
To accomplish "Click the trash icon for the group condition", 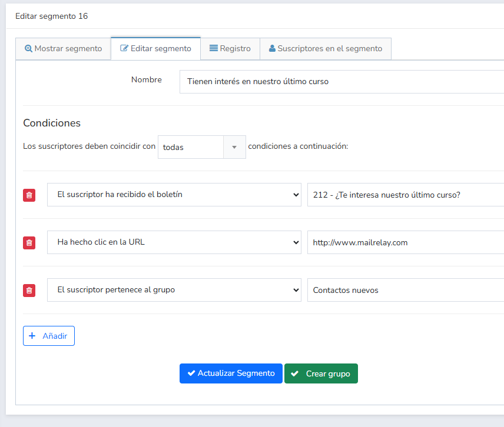I will coord(29,290).
